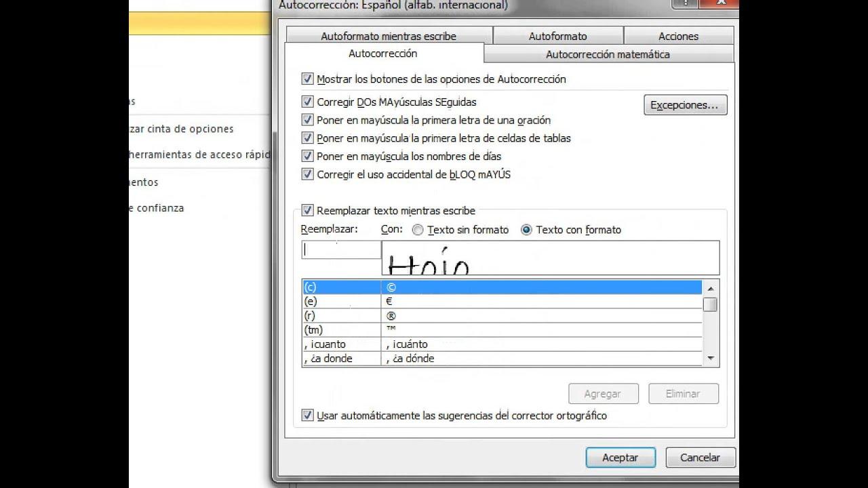Click the ', ¿a dónde' corrected text cell
868x488 pixels.
(x=542, y=359)
